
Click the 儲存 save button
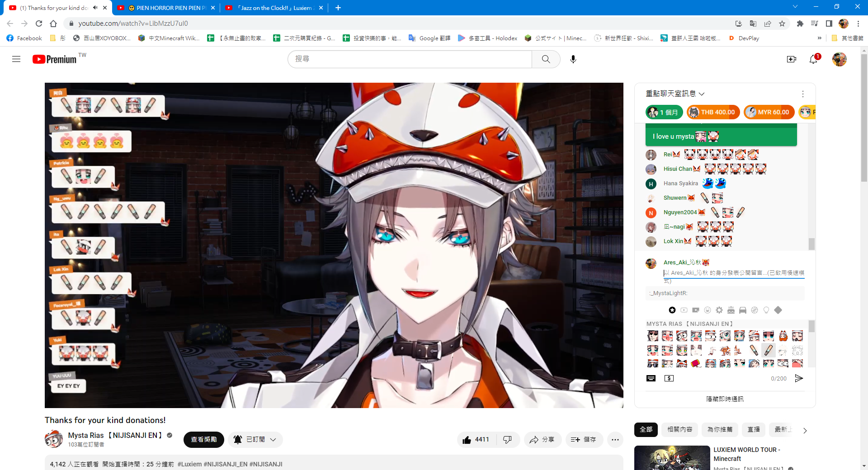[584, 440]
